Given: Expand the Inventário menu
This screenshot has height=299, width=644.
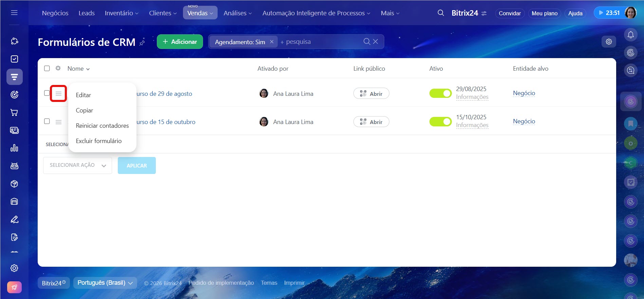Looking at the screenshot, I should point(121,13).
